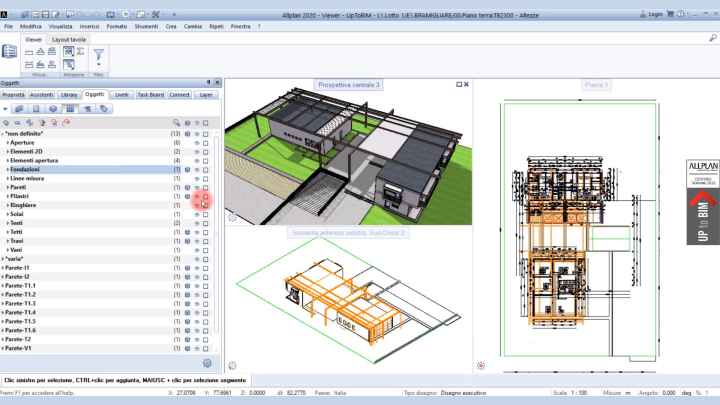Click the search magnifier in the ribbon's right corner
720x405 pixels.
[x=711, y=38]
